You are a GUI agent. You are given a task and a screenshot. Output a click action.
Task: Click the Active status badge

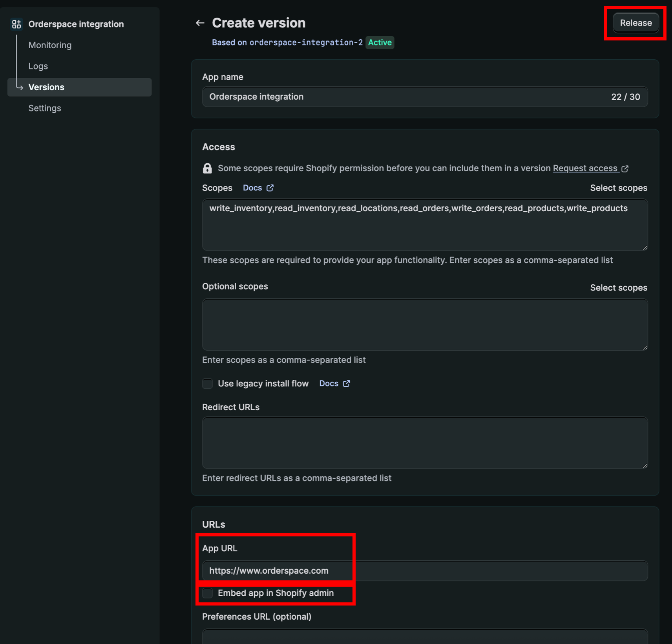click(380, 42)
